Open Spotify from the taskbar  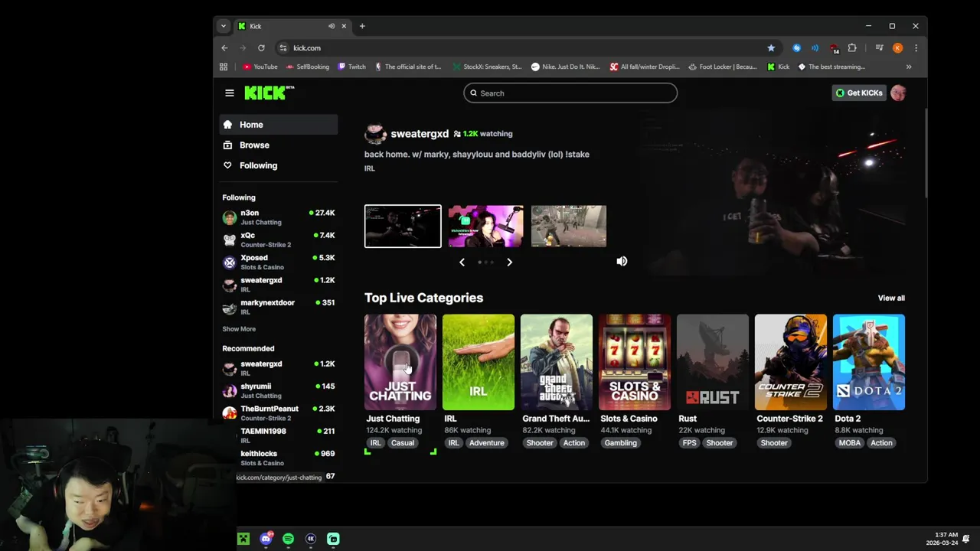(288, 539)
